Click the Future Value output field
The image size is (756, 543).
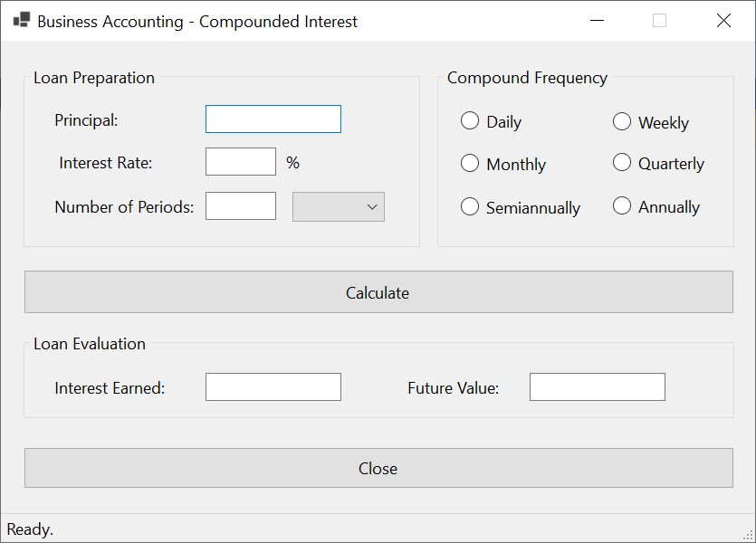[x=598, y=387]
